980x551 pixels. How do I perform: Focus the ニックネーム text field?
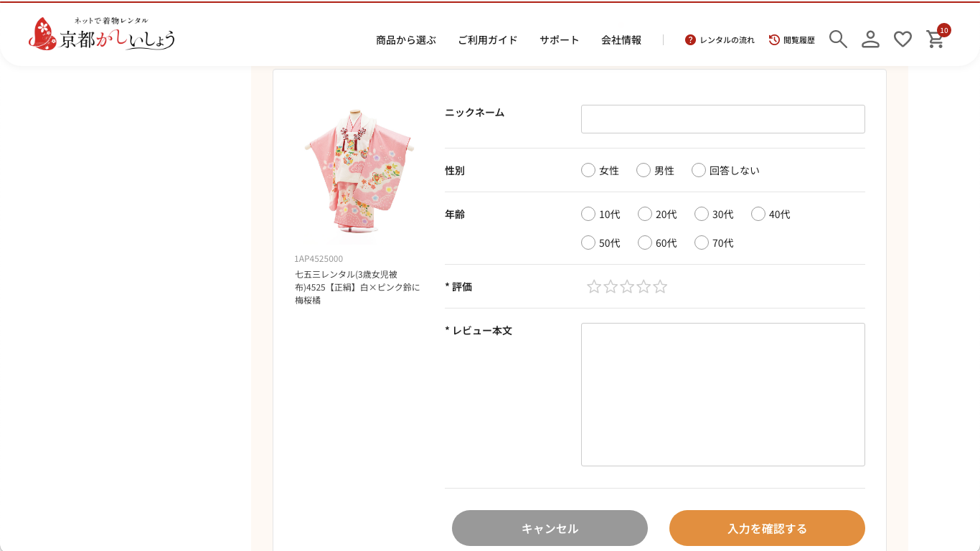[722, 119]
